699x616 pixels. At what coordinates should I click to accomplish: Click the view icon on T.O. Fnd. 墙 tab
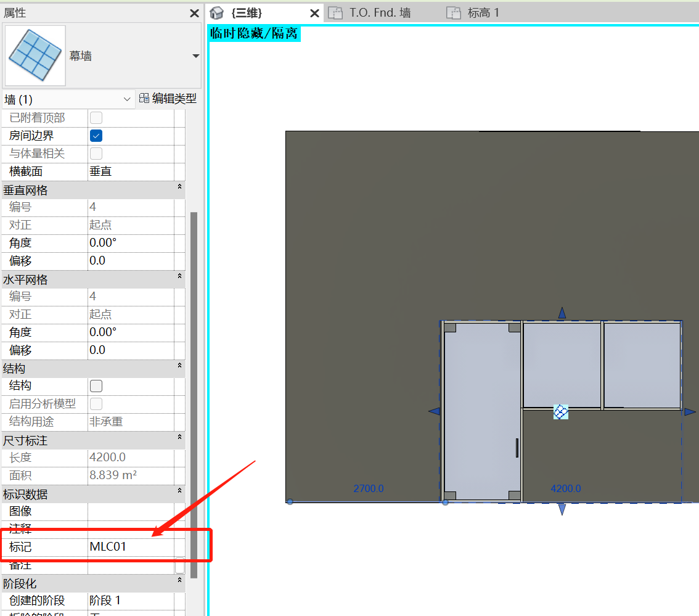point(335,13)
